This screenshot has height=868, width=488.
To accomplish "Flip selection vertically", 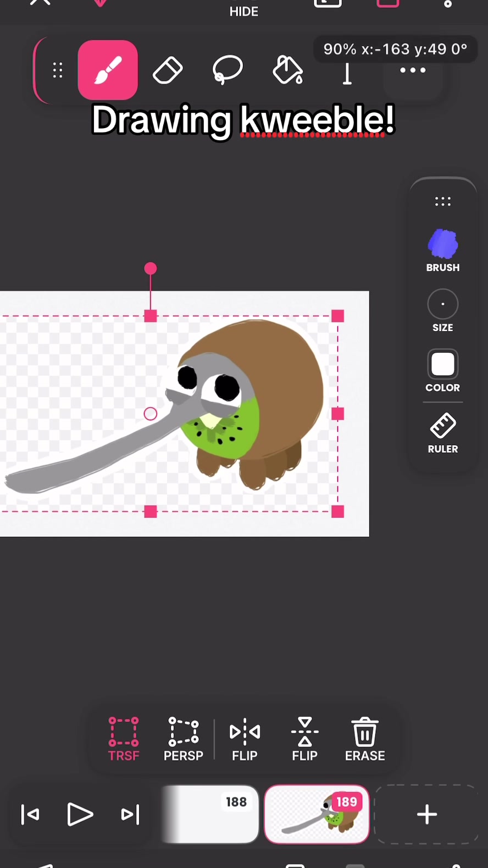I will pos(305,739).
